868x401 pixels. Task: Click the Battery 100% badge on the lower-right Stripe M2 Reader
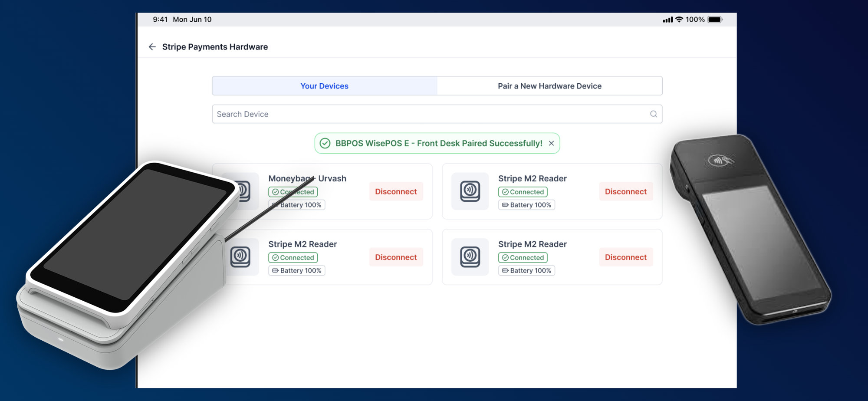527,270
